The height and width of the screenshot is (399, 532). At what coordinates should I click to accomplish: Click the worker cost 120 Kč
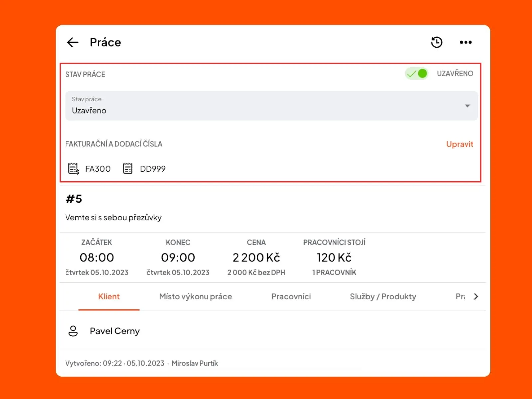pos(334,257)
